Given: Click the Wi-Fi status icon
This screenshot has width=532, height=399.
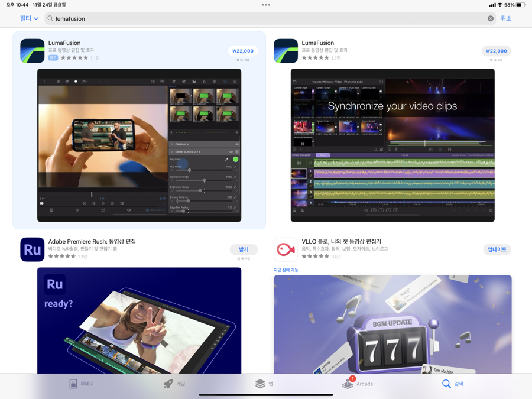Looking at the screenshot, I should pos(499,5).
